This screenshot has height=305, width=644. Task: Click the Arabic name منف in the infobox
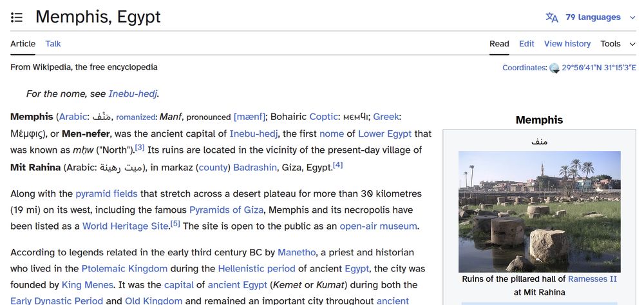point(539,142)
